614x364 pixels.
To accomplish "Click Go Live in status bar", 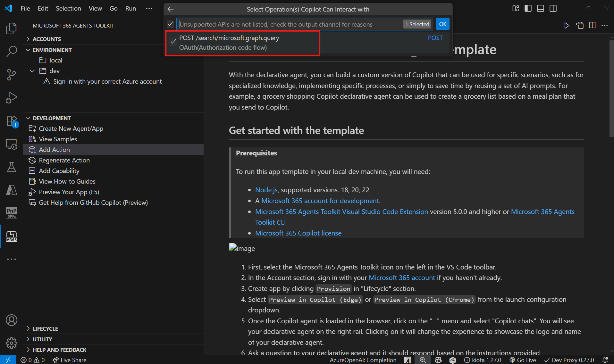I will (x=523, y=360).
